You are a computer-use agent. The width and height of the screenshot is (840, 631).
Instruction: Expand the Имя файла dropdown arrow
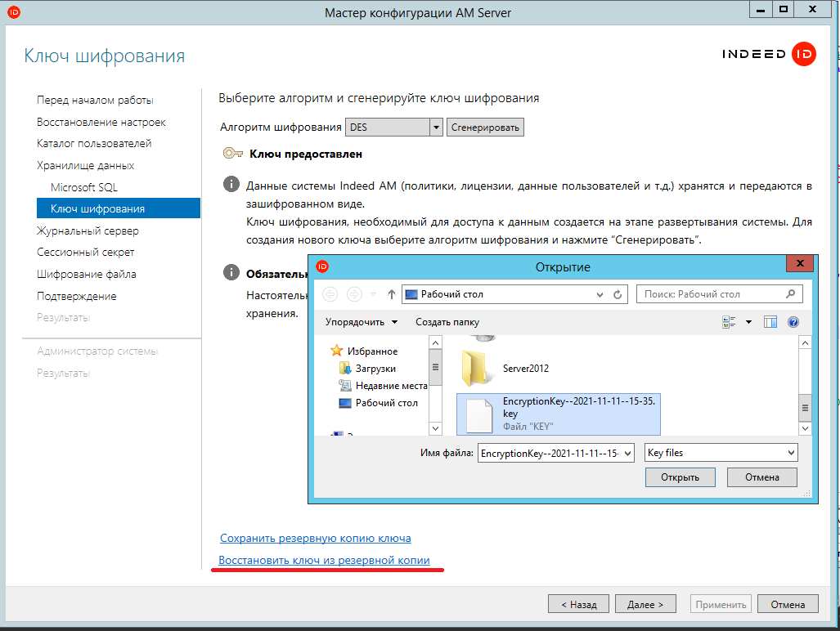[x=627, y=453]
